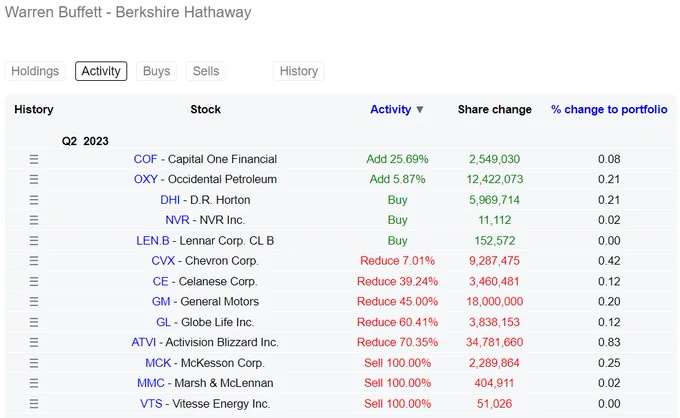Open history icon for D.R. Horton row
The image size is (680, 418).
point(34,200)
